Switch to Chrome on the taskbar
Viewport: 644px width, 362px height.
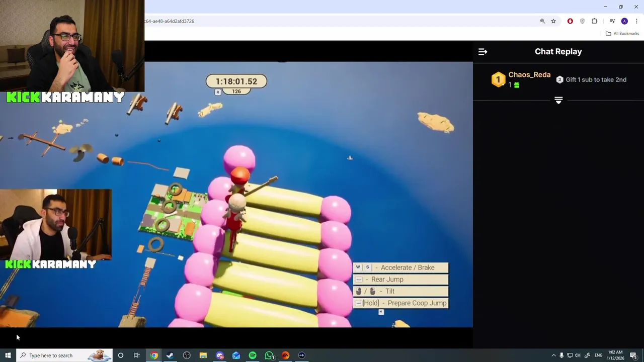pos(154,355)
